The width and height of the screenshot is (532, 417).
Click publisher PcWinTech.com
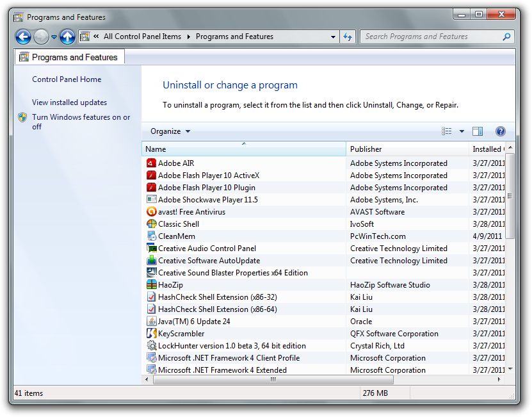(378, 236)
